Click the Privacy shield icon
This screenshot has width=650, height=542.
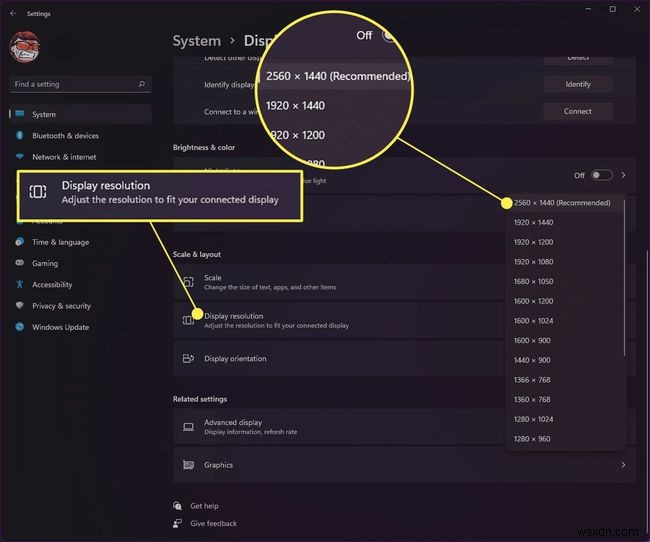pos(19,305)
